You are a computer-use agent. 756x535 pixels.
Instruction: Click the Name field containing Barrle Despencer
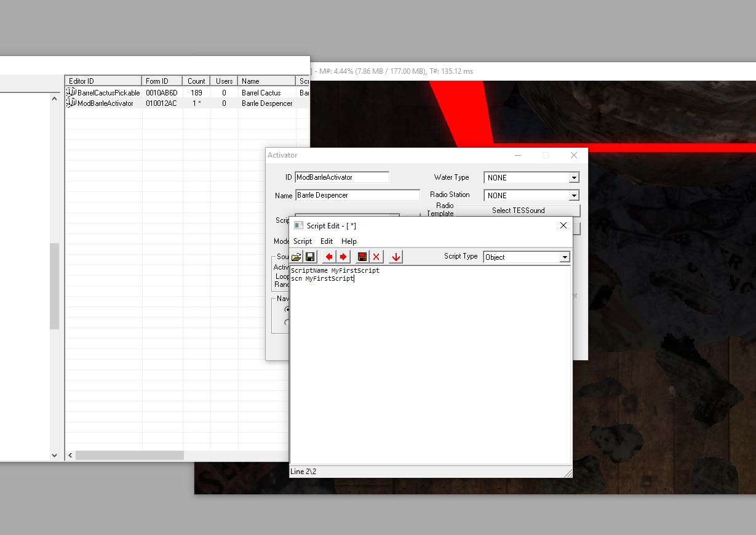pyautogui.click(x=357, y=195)
